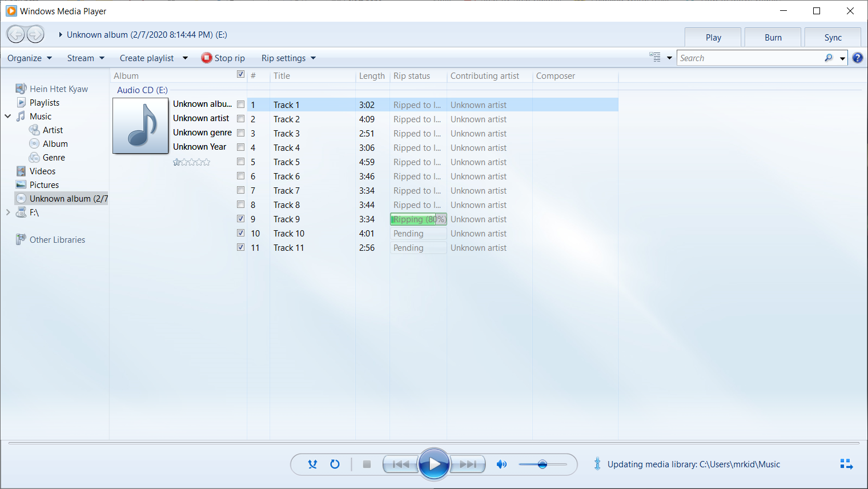Click the album art music note thumbnail
This screenshot has width=868, height=489.
coord(140,126)
